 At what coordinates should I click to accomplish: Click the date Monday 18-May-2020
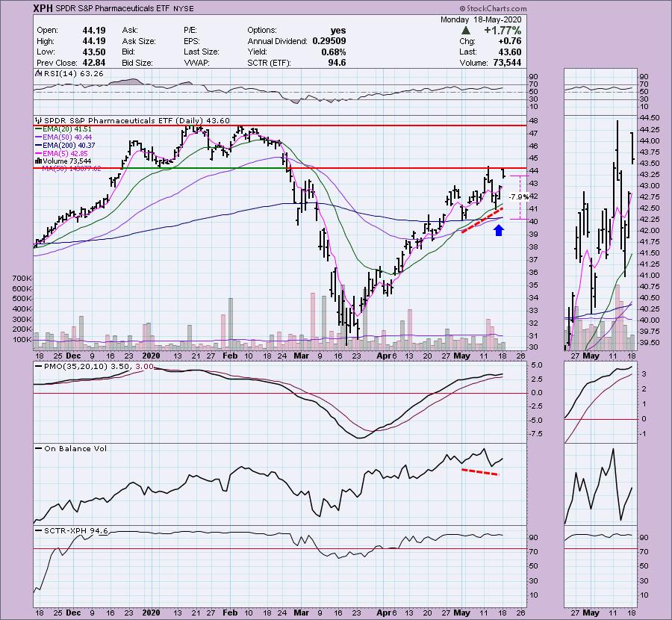click(481, 19)
